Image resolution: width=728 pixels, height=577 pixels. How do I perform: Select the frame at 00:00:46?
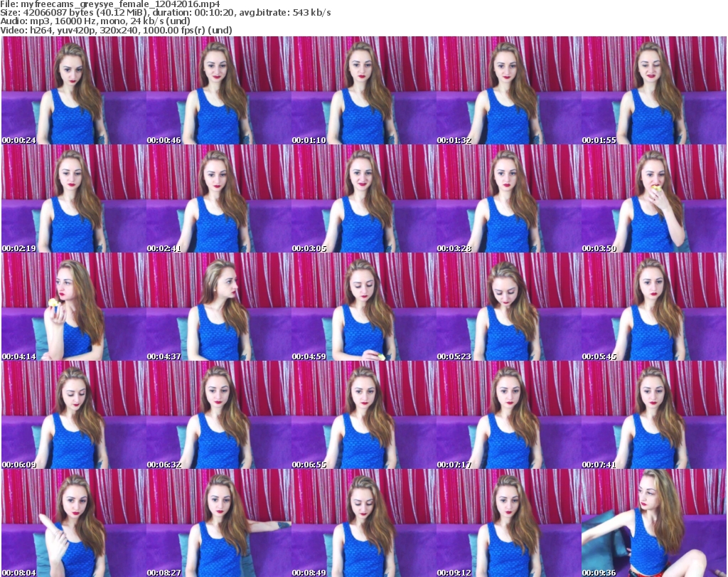pos(218,90)
